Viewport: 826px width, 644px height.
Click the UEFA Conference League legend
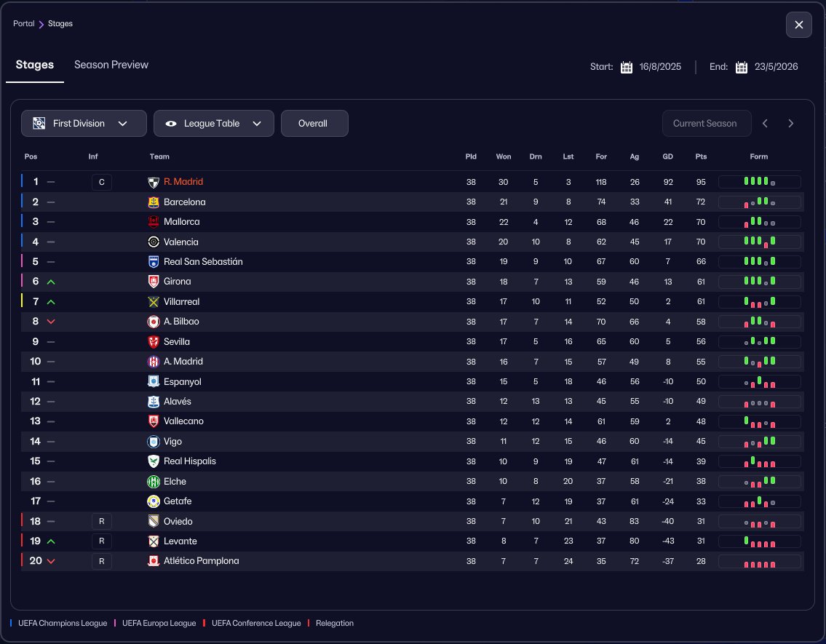[256, 624]
